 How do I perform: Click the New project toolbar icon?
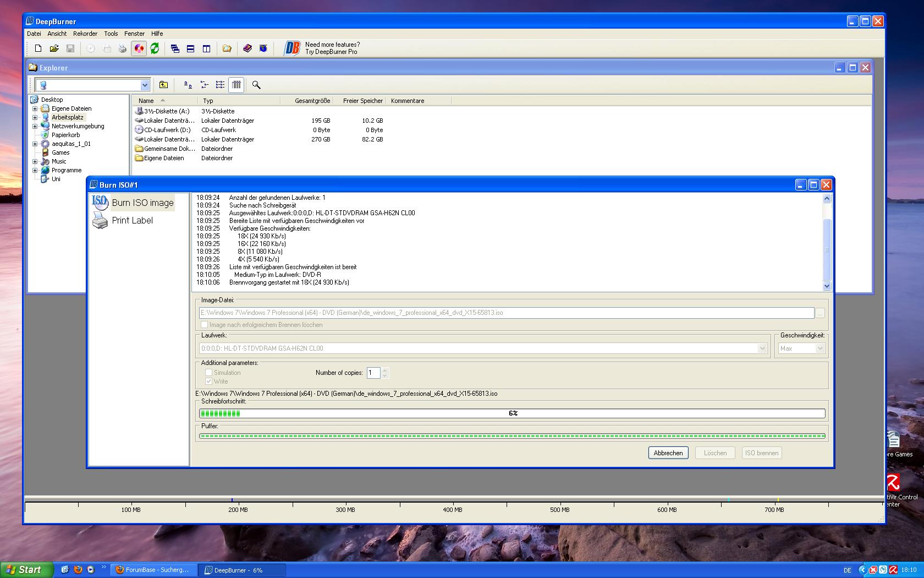pos(38,48)
